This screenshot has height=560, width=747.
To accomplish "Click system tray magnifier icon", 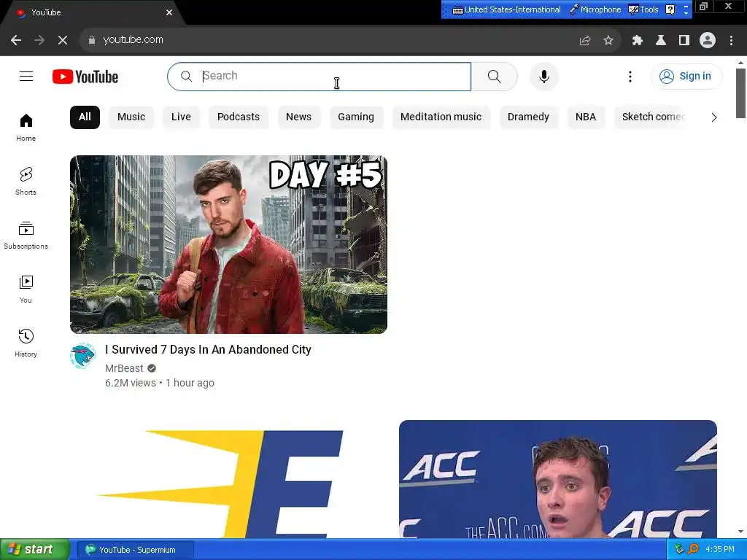I will point(693,550).
